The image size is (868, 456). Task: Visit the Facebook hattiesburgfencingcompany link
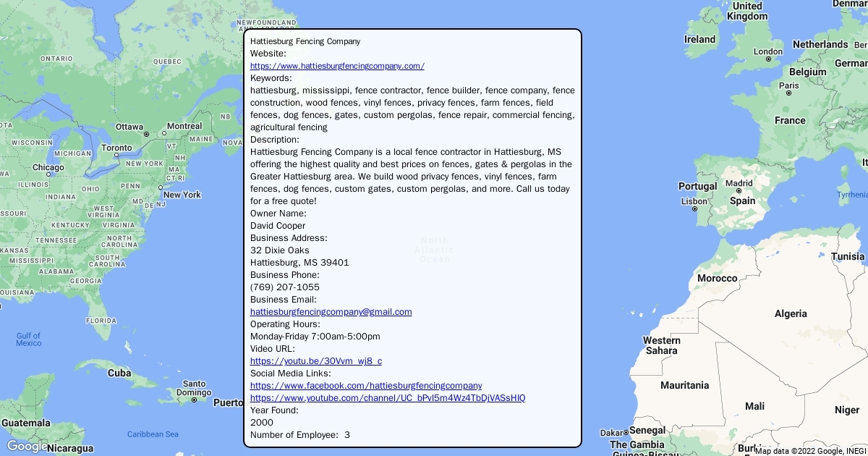point(366,386)
